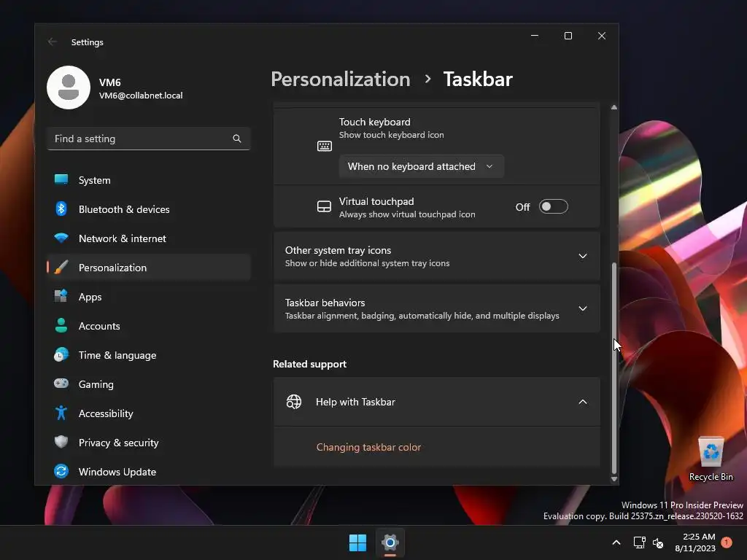Open the Accessibility settings category
Image resolution: width=747 pixels, height=560 pixels.
point(149,413)
